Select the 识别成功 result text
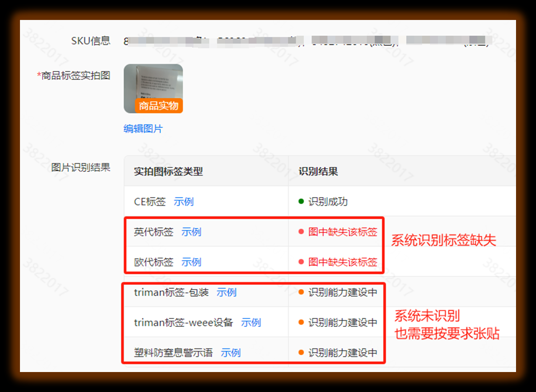 click(x=328, y=202)
